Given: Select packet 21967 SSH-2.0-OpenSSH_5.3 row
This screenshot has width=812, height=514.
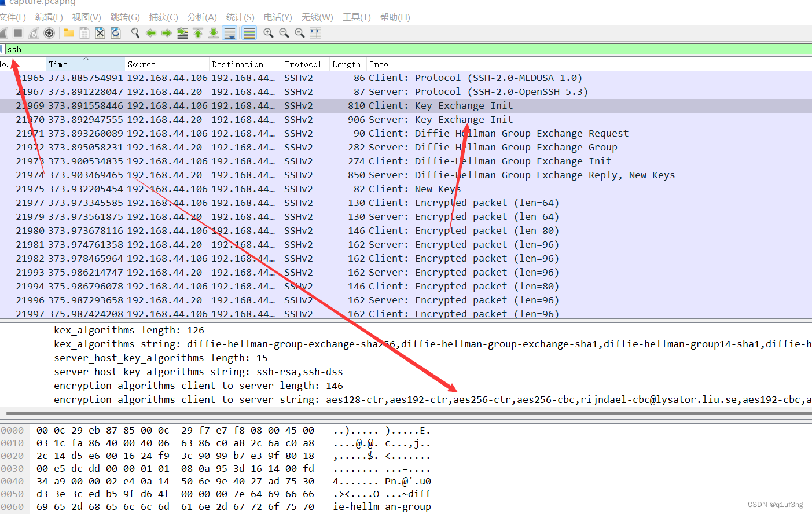Looking at the screenshot, I should pyautogui.click(x=406, y=91).
